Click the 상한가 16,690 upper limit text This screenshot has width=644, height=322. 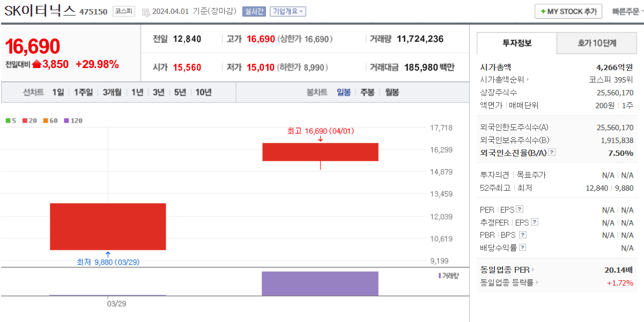[x=305, y=39]
